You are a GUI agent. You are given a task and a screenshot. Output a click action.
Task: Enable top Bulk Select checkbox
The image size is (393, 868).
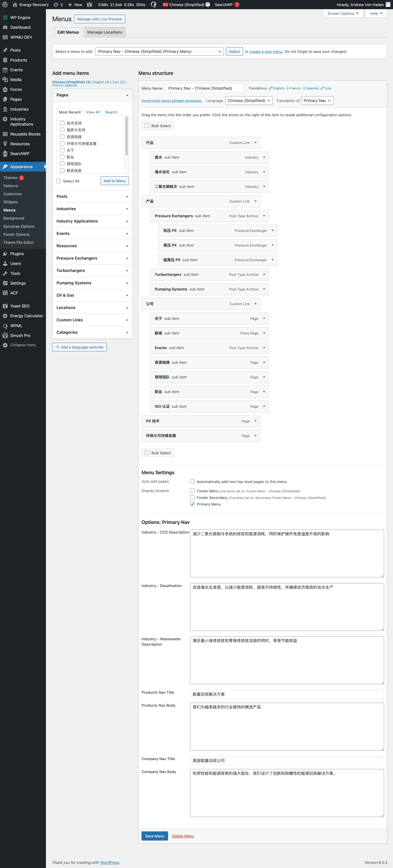tap(147, 126)
